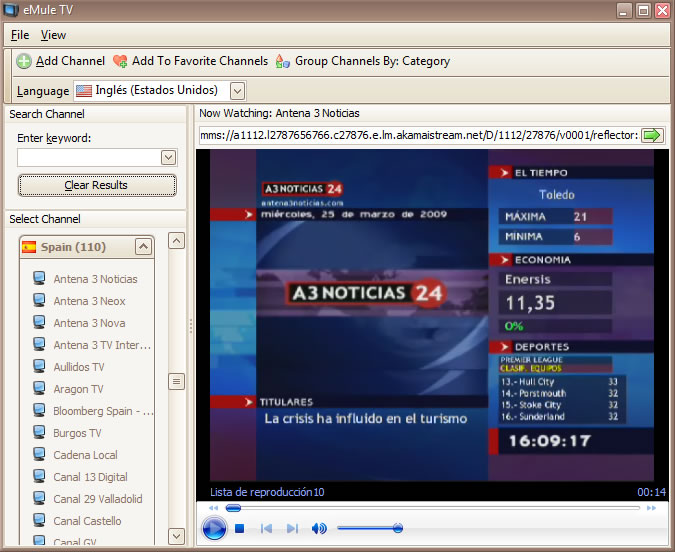Collapse the Spain (110) channel group
This screenshot has height=552, width=675.
click(143, 246)
